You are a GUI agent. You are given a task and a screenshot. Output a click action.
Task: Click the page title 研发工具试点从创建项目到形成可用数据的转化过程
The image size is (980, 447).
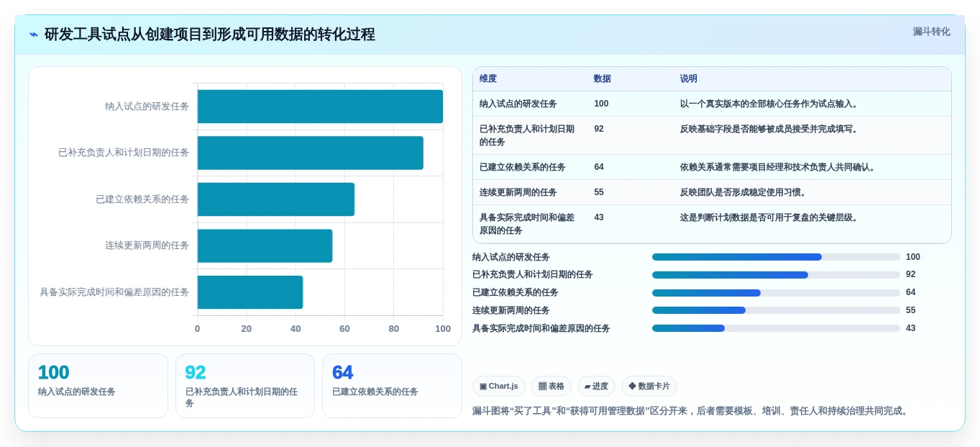(210, 35)
